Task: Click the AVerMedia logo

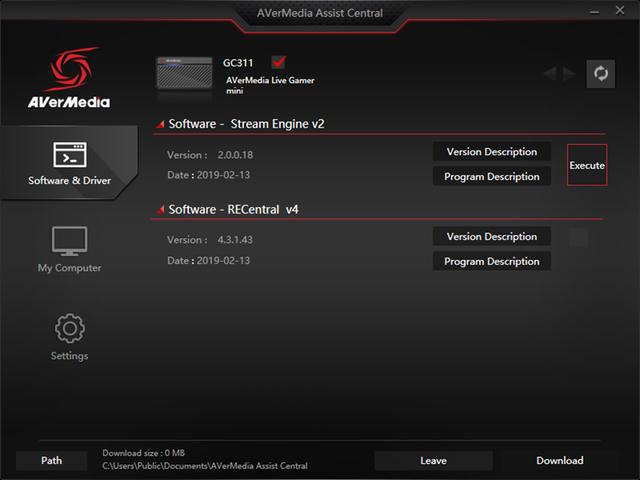Action: tap(69, 78)
